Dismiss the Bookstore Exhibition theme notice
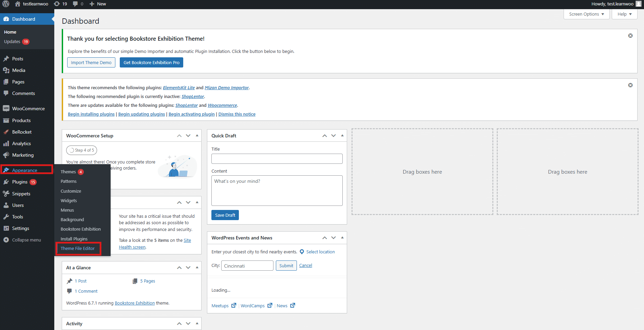Screen dimensions: 644x330 [x=630, y=36]
